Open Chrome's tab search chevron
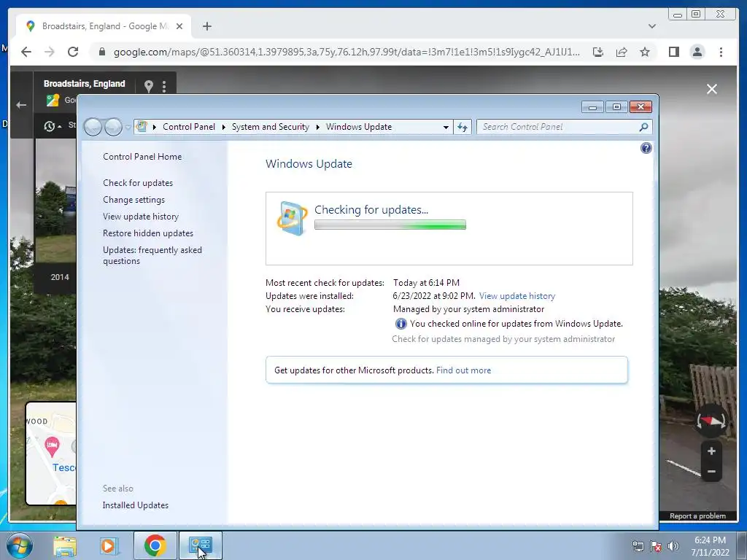The image size is (747, 560). (x=652, y=26)
